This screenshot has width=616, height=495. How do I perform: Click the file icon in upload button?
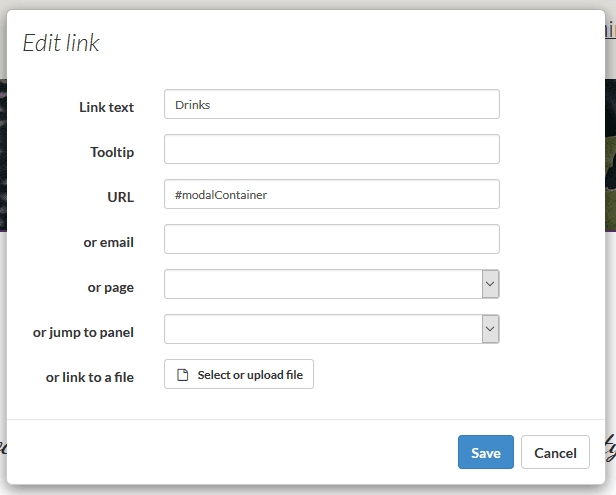pos(182,375)
